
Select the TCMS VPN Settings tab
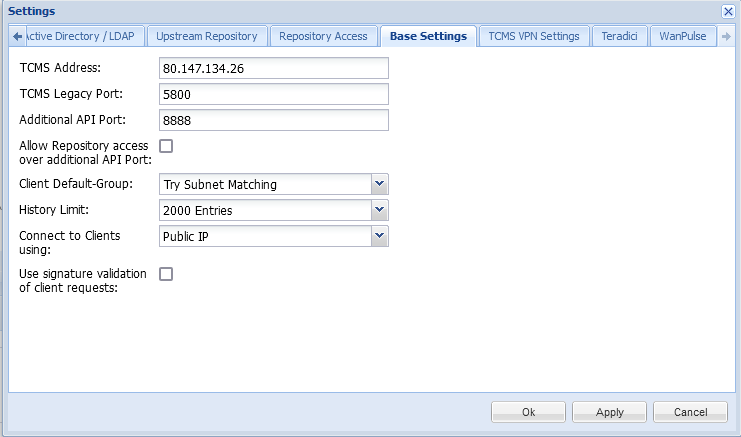click(533, 36)
